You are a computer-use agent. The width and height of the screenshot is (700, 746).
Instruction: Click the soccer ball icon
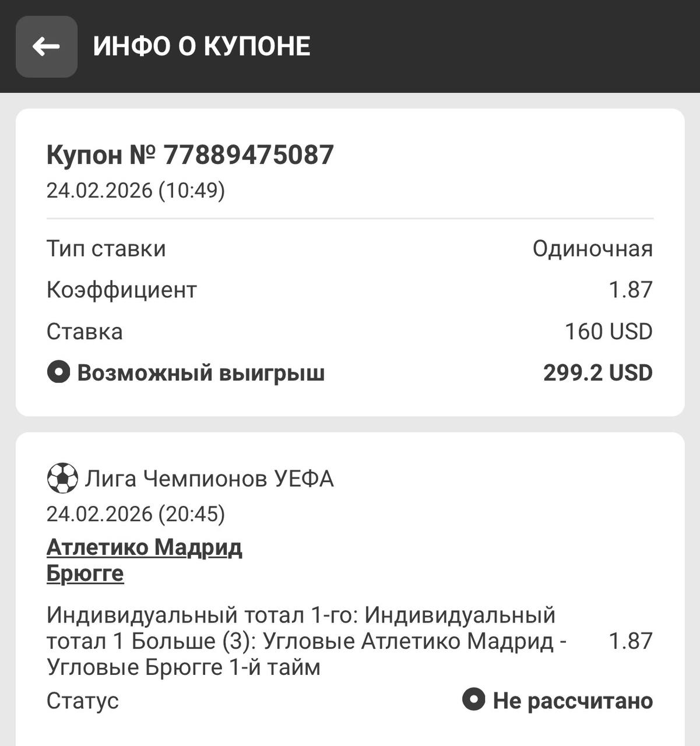point(62,478)
